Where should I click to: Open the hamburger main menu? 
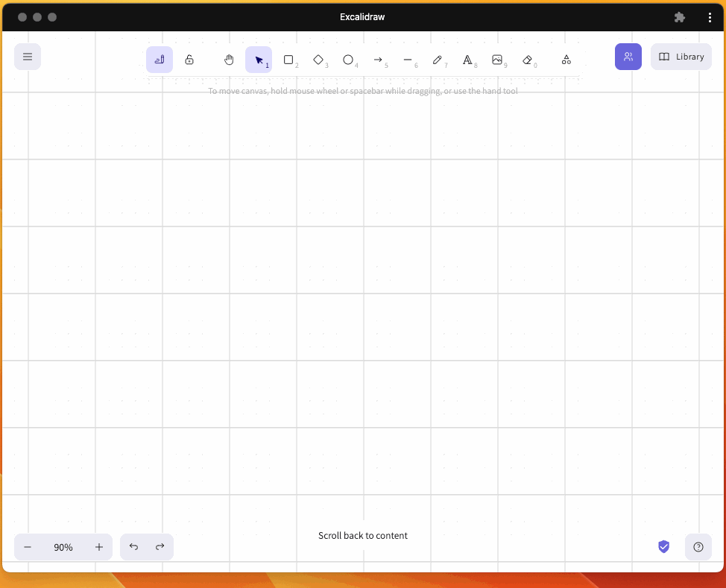[x=28, y=56]
